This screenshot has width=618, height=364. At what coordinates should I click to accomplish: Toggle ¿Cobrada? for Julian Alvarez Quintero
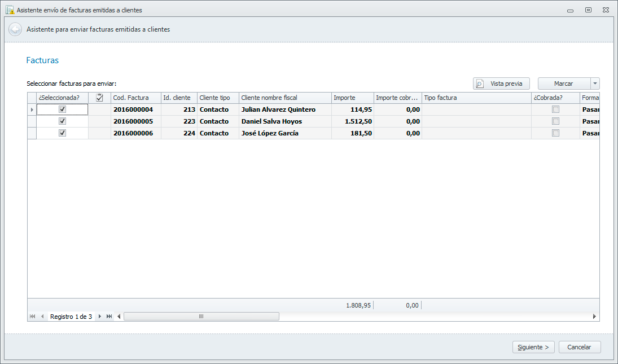[556, 109]
